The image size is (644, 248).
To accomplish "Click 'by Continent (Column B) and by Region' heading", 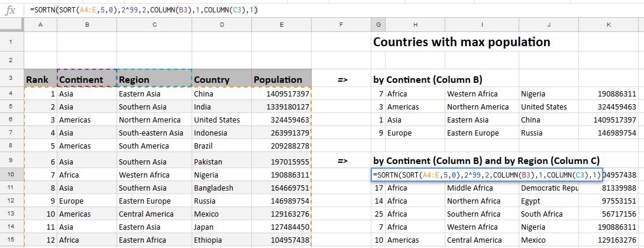I will coord(486,160).
